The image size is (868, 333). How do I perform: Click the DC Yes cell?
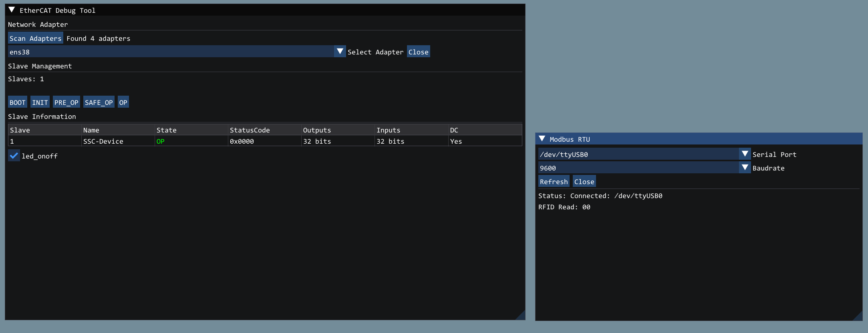[485, 141]
